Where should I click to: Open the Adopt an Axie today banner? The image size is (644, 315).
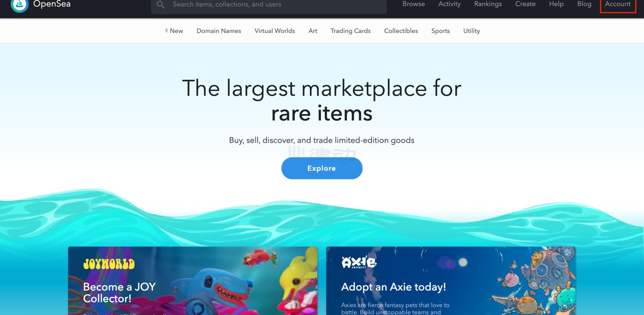451,281
